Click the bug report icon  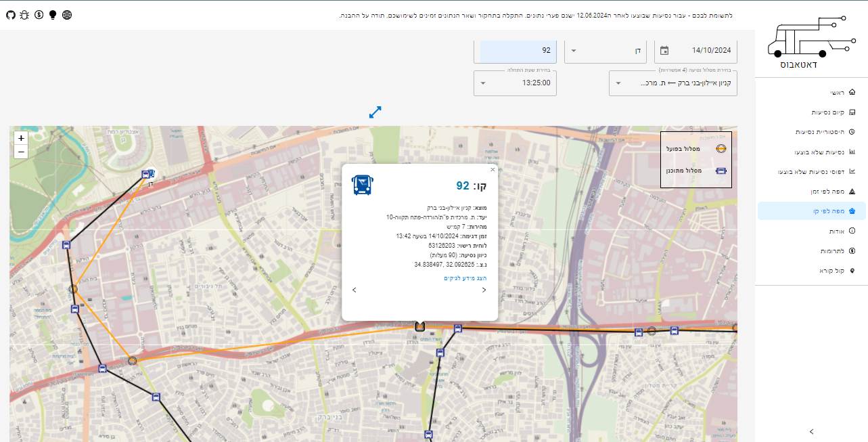coord(24,14)
